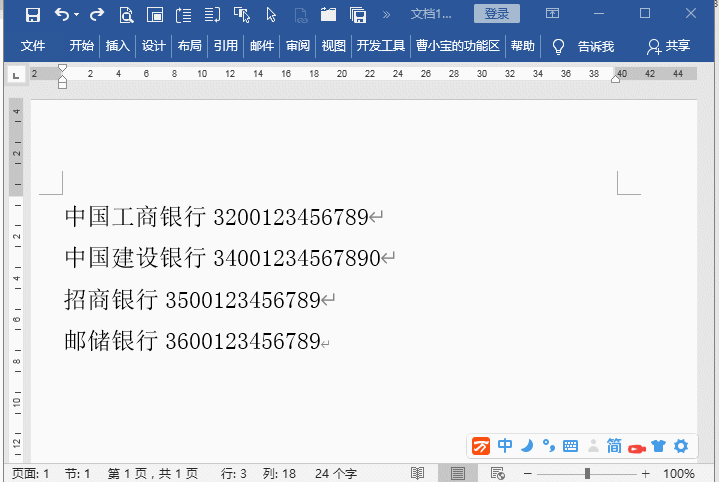Click the Sogou input method logo icon
This screenshot has height=482, width=719.
point(481,446)
